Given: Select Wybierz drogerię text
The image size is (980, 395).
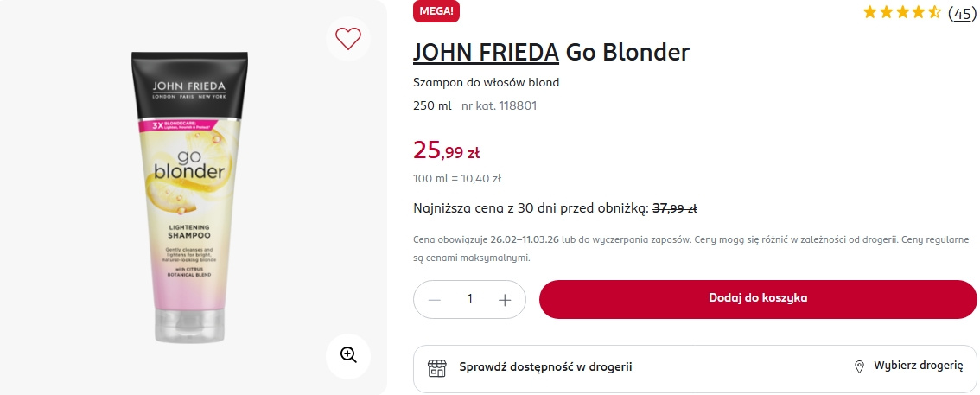Looking at the screenshot, I should 918,366.
